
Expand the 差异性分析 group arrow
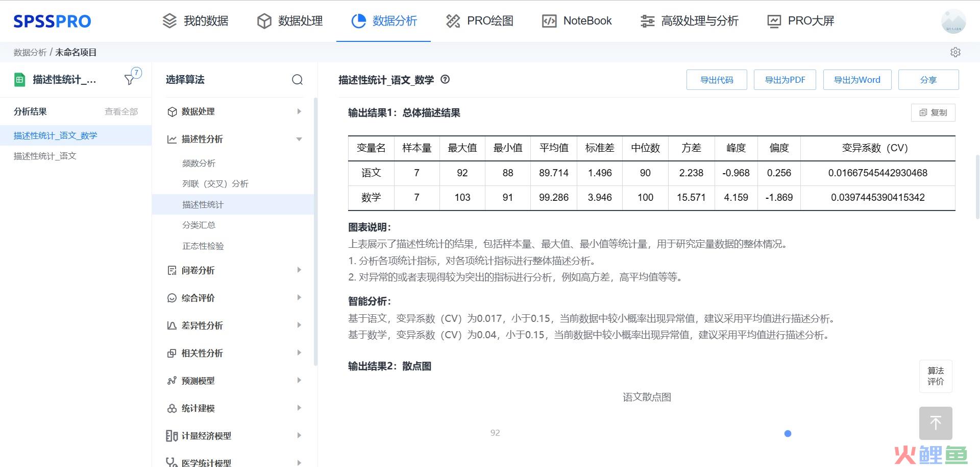click(299, 325)
